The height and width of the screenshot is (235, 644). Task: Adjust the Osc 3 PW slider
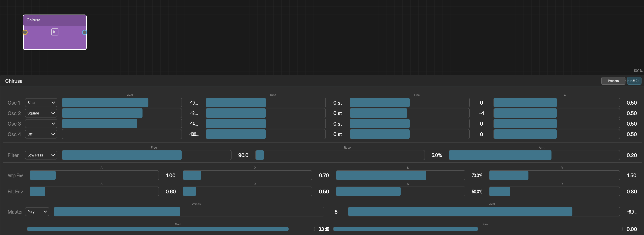point(557,124)
